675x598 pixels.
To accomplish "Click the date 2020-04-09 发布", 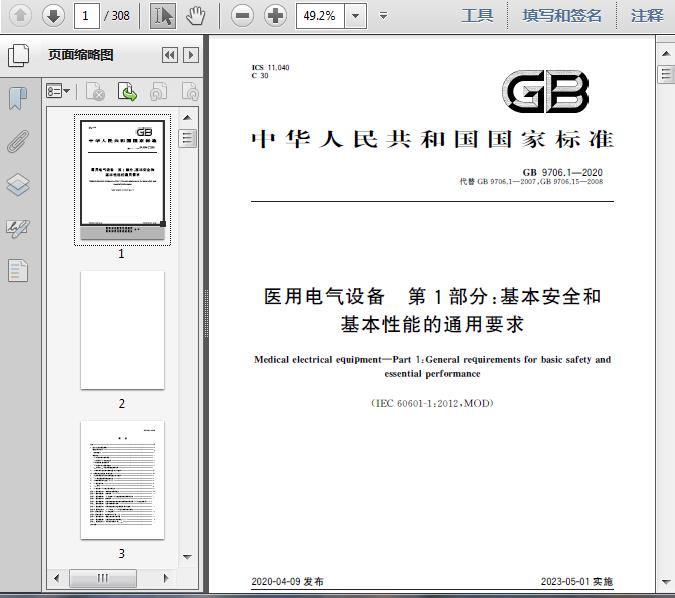I will coord(288,581).
